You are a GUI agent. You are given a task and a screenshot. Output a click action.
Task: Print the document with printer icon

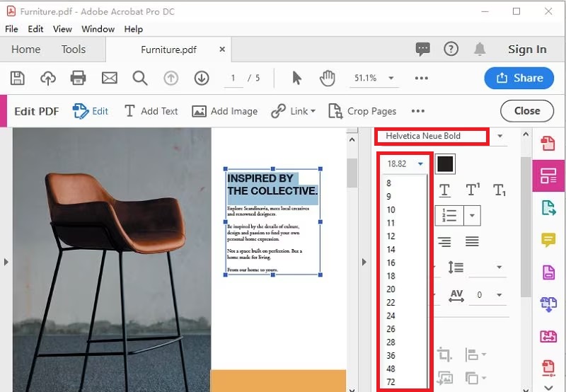click(78, 78)
